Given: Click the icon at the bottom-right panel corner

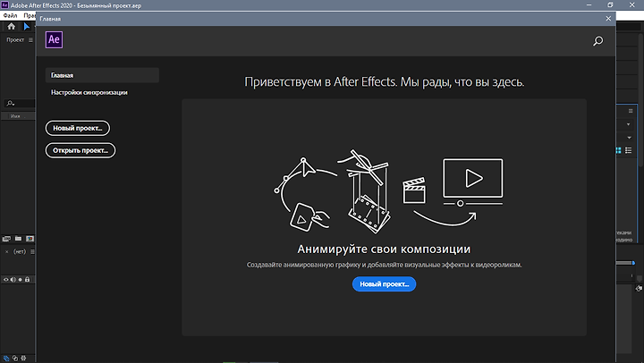Looking at the screenshot, I should (x=639, y=288).
